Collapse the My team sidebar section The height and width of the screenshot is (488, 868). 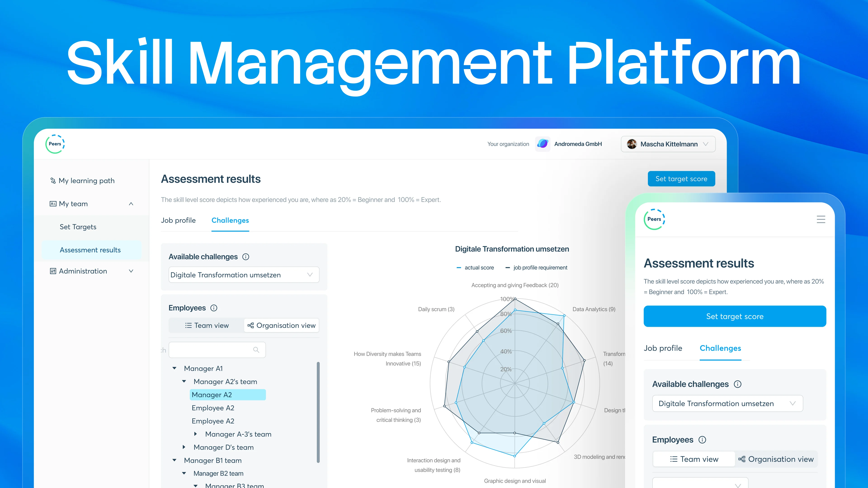(131, 204)
